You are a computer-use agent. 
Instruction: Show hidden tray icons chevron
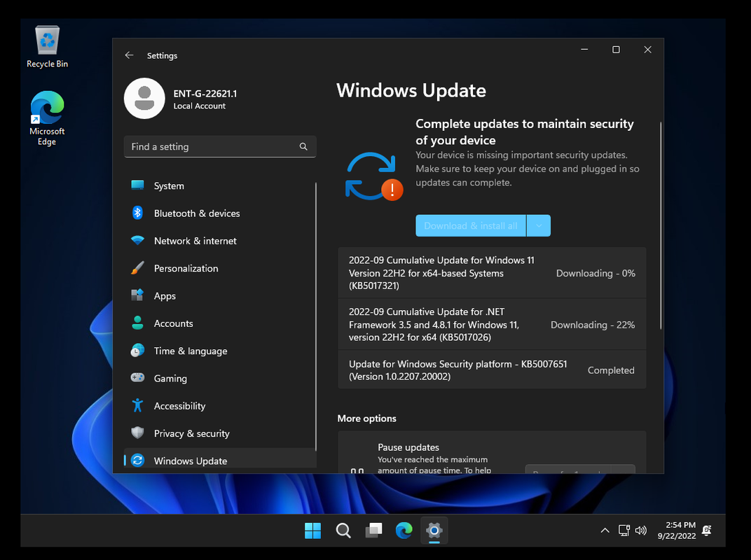[x=605, y=531]
